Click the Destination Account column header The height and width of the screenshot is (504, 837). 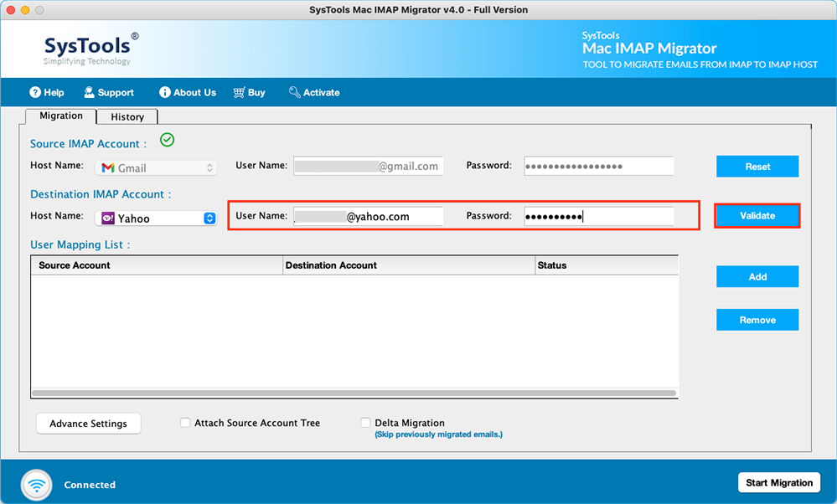(409, 265)
